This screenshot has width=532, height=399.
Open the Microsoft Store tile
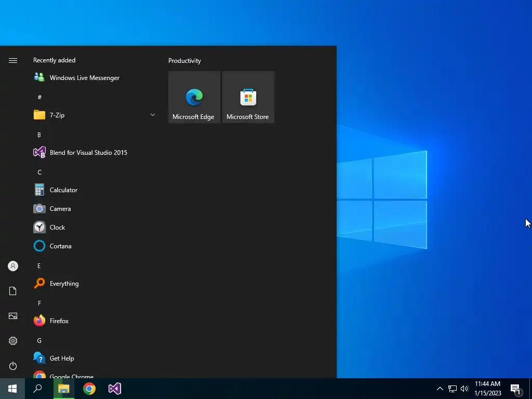(x=248, y=97)
